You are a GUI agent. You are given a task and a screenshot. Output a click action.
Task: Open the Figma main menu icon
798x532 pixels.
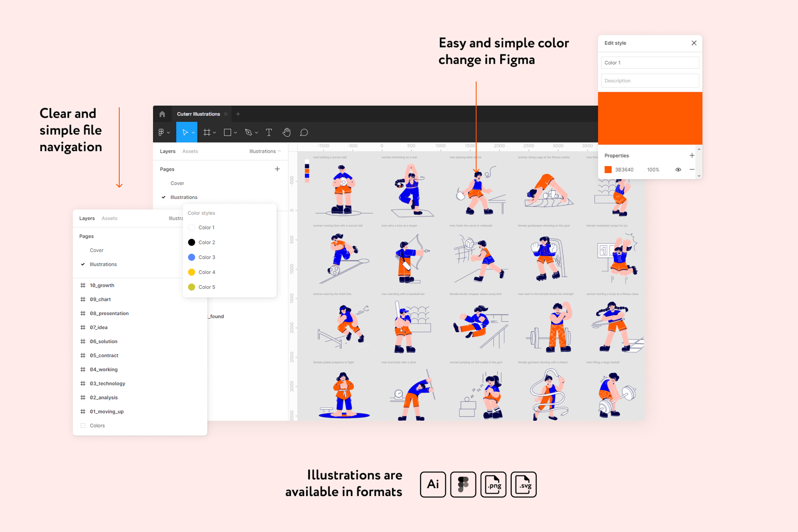click(x=162, y=133)
